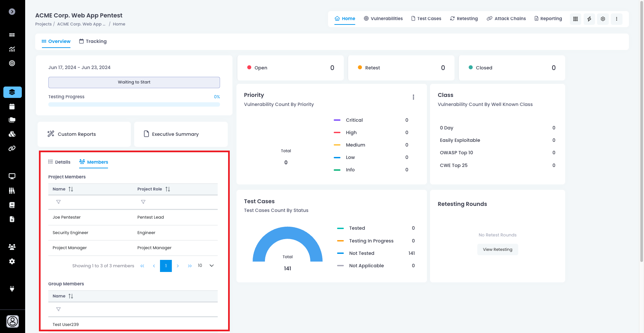The width and height of the screenshot is (644, 333).
Task: Open the grid apps icon in top toolbar
Action: tap(576, 19)
